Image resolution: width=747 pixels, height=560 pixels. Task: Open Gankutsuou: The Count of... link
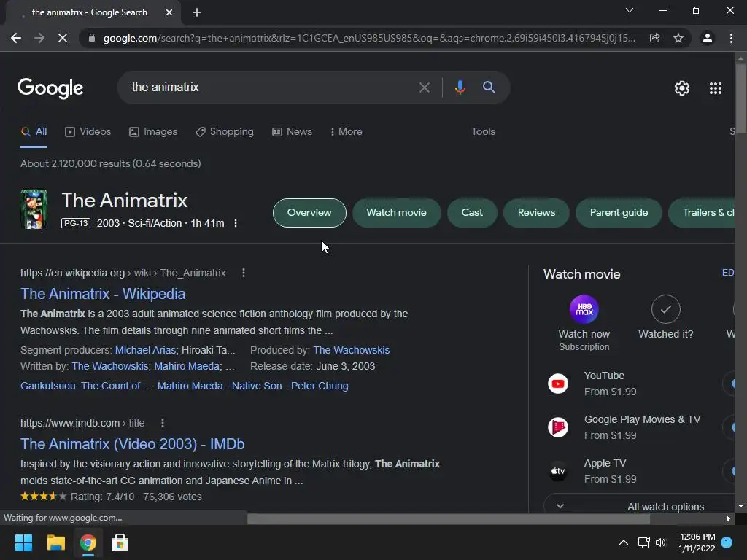[x=85, y=386]
